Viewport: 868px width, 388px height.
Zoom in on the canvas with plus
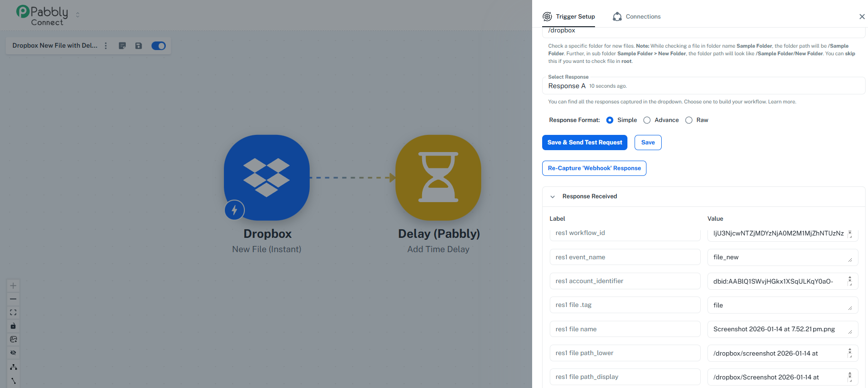13,286
